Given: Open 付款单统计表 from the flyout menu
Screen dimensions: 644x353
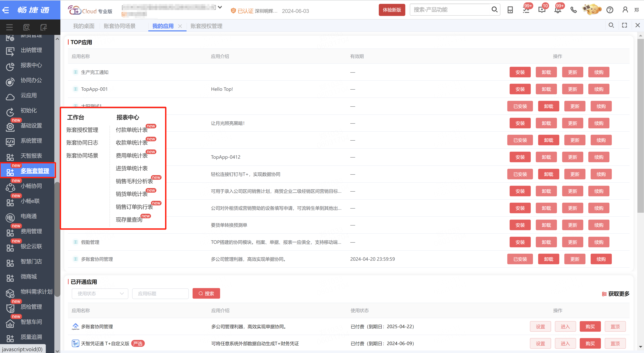Looking at the screenshot, I should click(x=132, y=130).
